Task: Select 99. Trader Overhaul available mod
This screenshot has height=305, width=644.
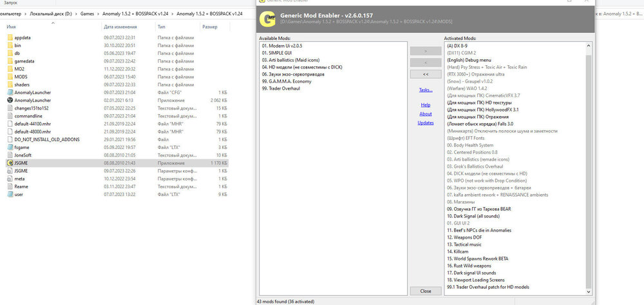Action: [x=281, y=88]
